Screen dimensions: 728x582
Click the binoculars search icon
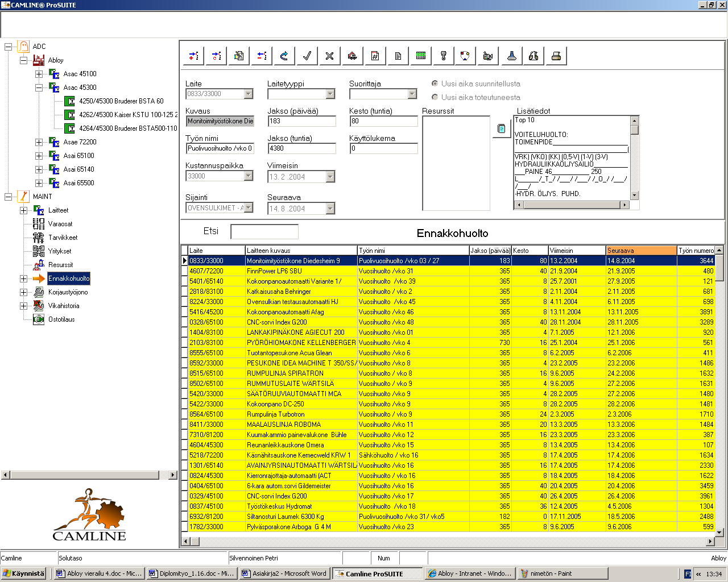tap(533, 56)
